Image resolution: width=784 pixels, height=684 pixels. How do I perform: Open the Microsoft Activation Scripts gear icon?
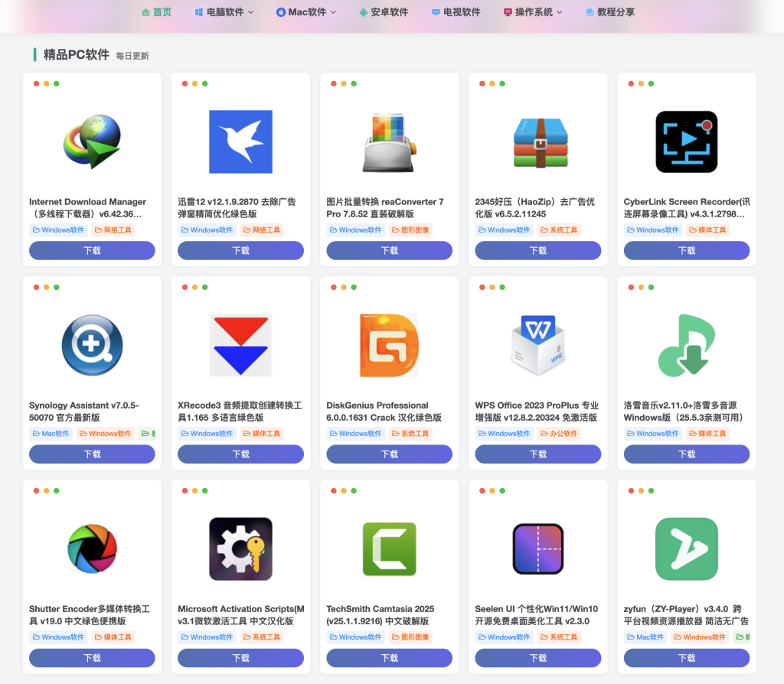240,549
